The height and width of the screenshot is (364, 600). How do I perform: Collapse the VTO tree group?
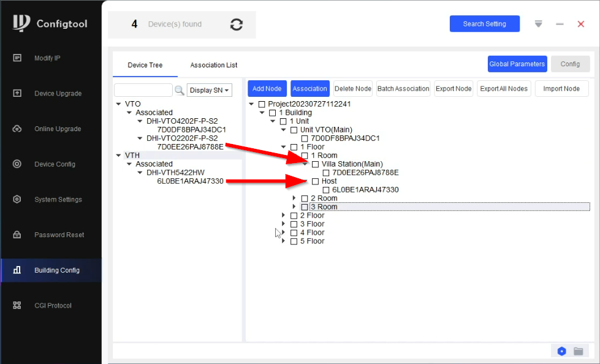pos(119,104)
